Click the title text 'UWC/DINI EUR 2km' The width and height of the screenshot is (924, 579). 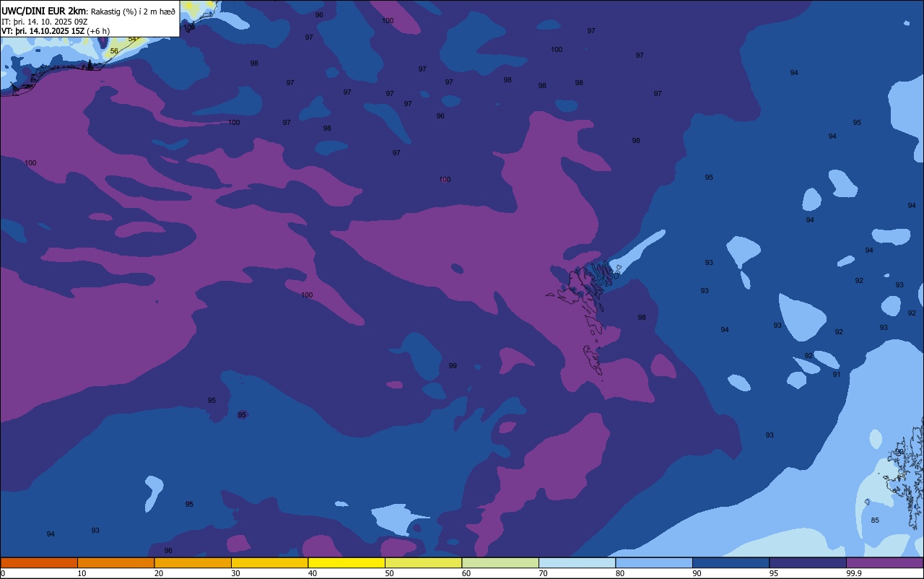point(44,10)
